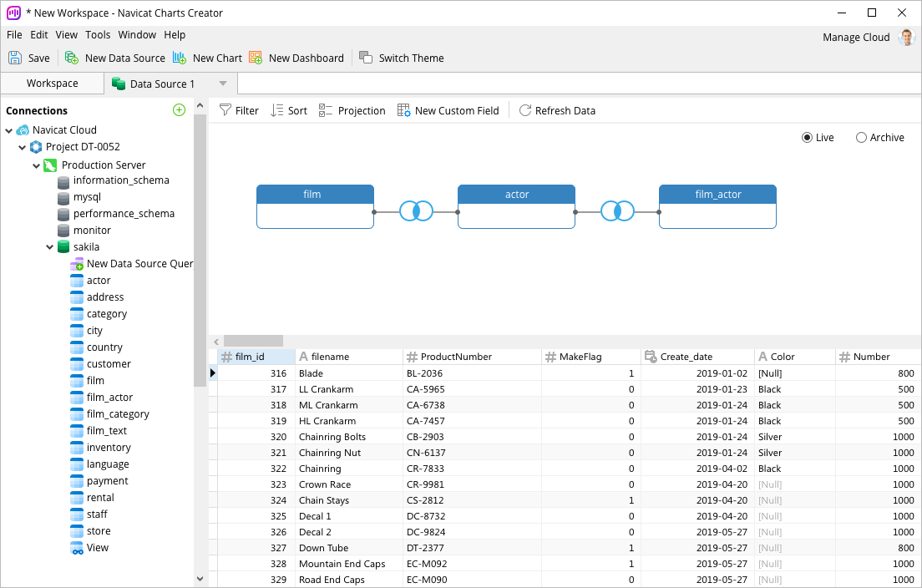Collapse the Project DT-0052 node
This screenshot has width=922, height=588.
pyautogui.click(x=23, y=147)
